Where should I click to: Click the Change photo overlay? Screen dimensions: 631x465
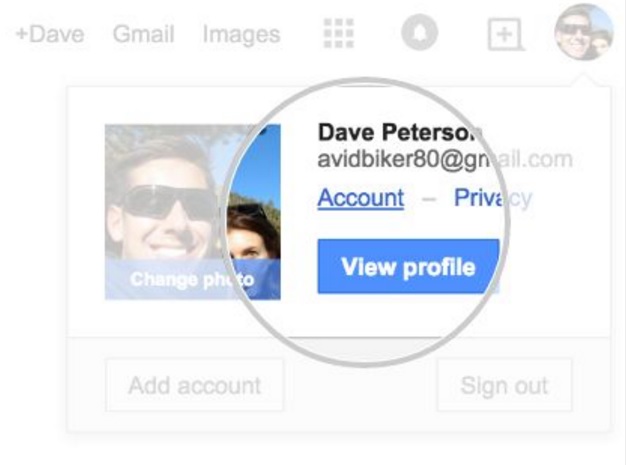(x=192, y=279)
